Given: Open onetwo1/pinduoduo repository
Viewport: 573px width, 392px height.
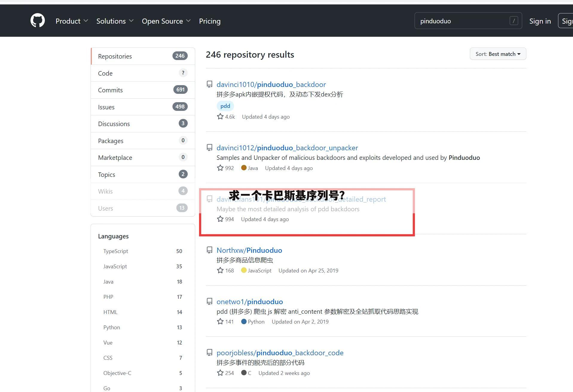Looking at the screenshot, I should point(250,301).
